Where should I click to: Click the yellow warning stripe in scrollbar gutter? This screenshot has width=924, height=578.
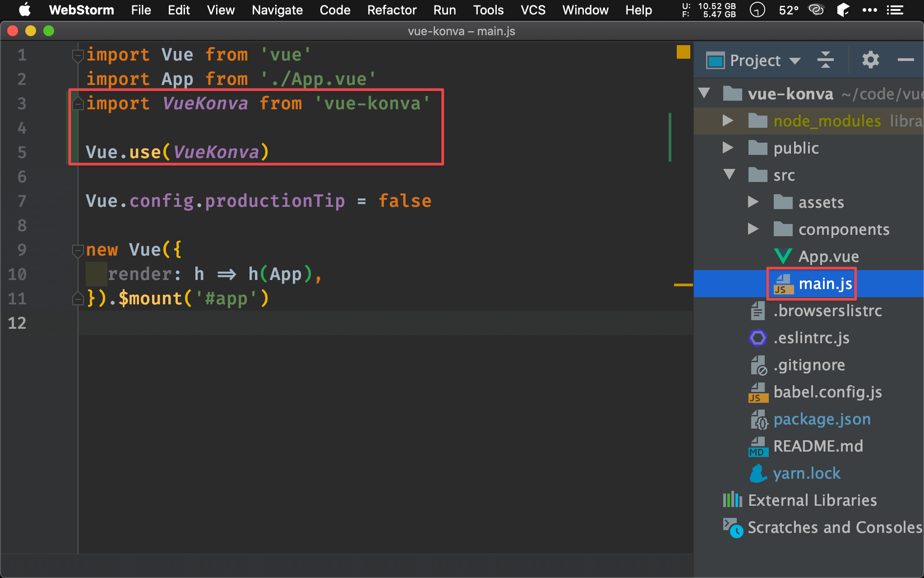[x=683, y=285]
